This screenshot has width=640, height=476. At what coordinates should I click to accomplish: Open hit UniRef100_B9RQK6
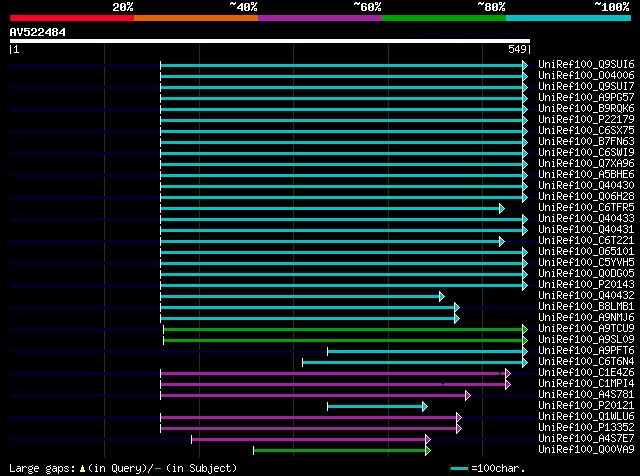586,108
